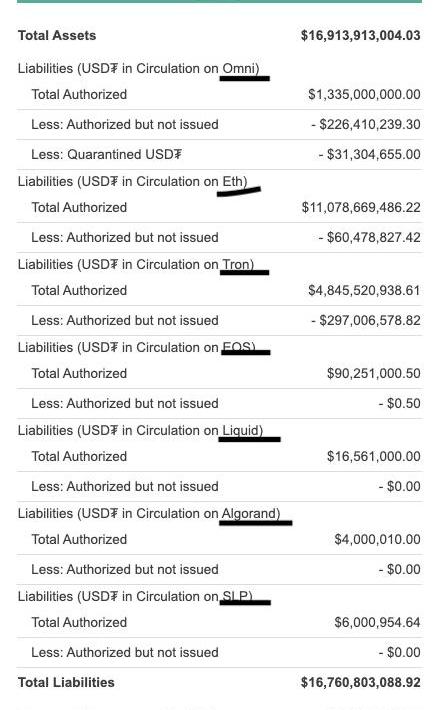Click the Liabilities on Omni section heading

tap(139, 68)
